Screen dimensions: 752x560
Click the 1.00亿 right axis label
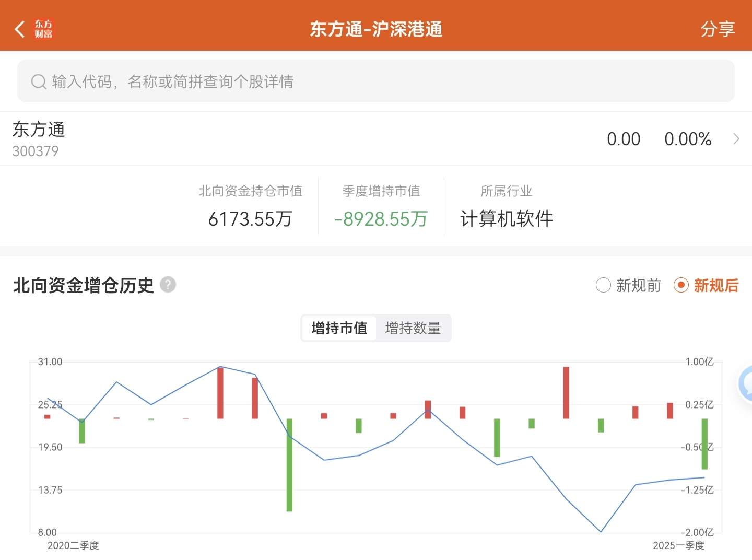700,362
